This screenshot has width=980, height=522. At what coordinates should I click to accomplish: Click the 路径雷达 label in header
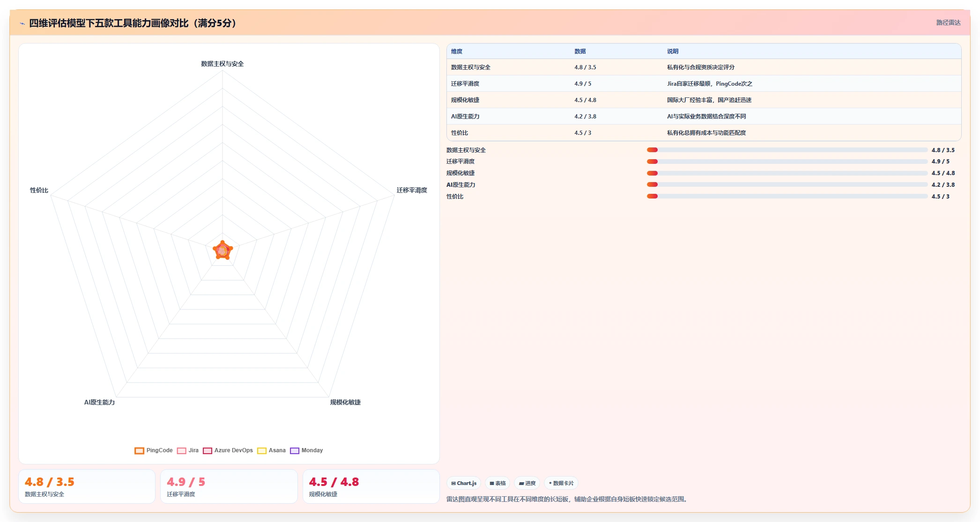(x=948, y=22)
